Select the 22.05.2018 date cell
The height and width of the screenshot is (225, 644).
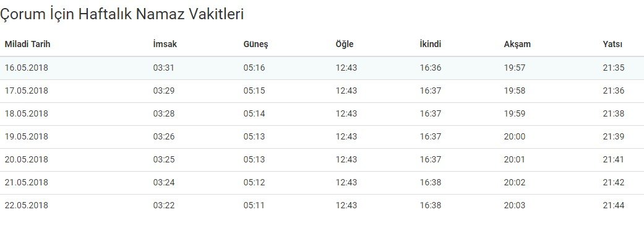click(x=26, y=205)
